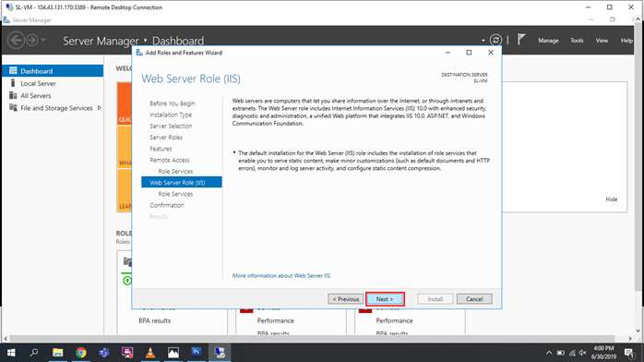Click vertical scrollbar down arrow
This screenshot has height=362, width=644.
click(638, 331)
